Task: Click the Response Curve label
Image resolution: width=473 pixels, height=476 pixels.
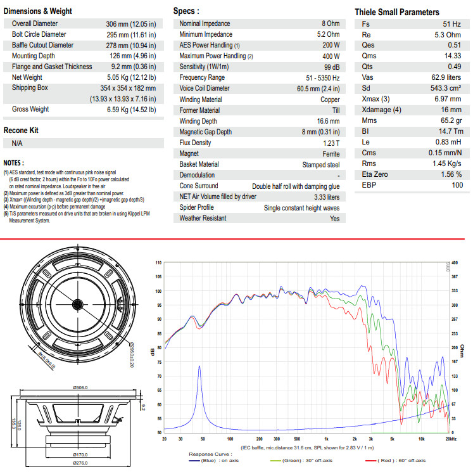Action: 210,454
